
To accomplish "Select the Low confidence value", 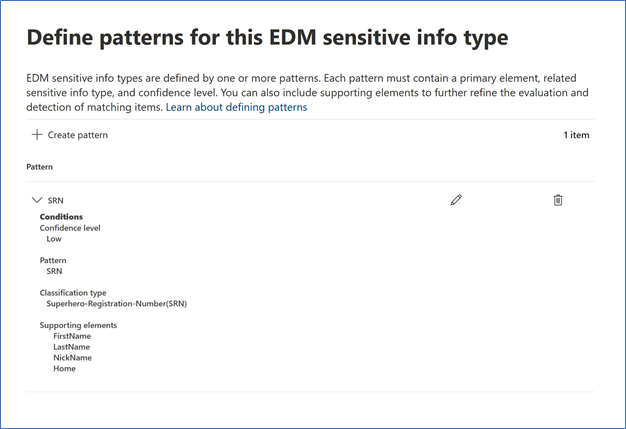I will tap(54, 239).
